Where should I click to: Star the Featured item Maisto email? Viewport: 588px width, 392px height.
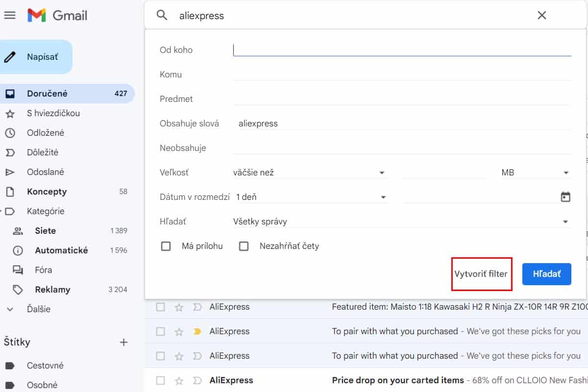[179, 307]
